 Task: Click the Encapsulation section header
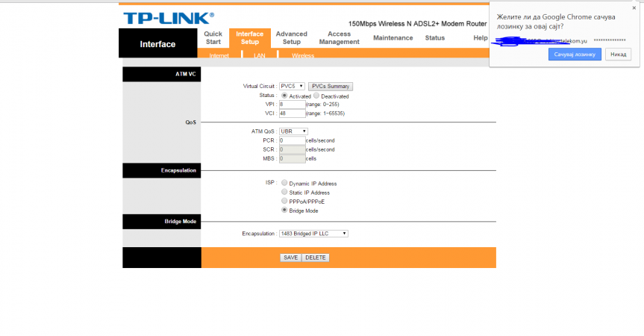pyautogui.click(x=162, y=170)
